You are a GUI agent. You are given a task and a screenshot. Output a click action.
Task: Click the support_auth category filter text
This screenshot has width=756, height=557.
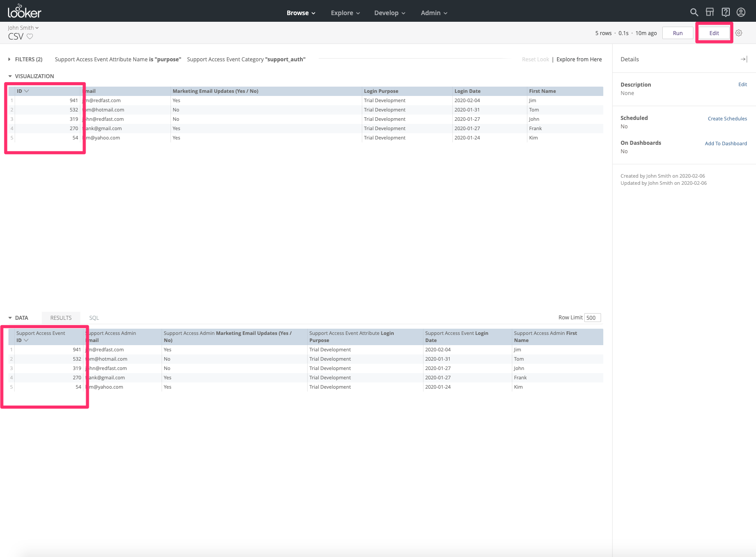[246, 60]
